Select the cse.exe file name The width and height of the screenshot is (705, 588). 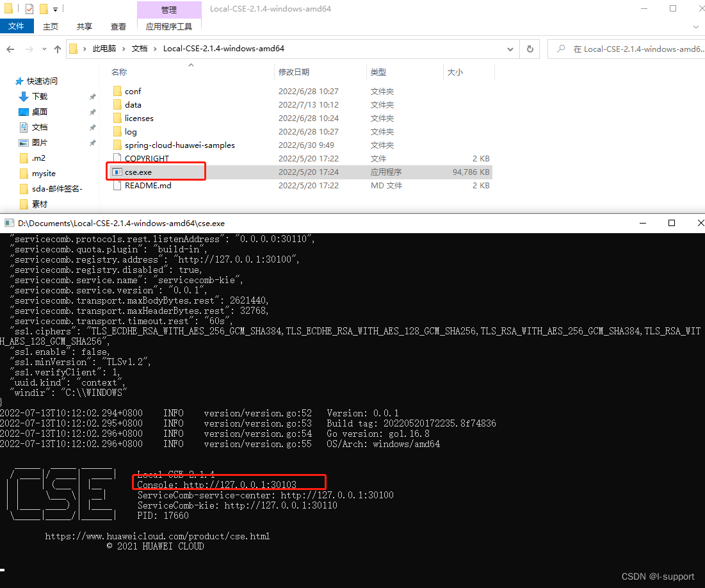(138, 172)
